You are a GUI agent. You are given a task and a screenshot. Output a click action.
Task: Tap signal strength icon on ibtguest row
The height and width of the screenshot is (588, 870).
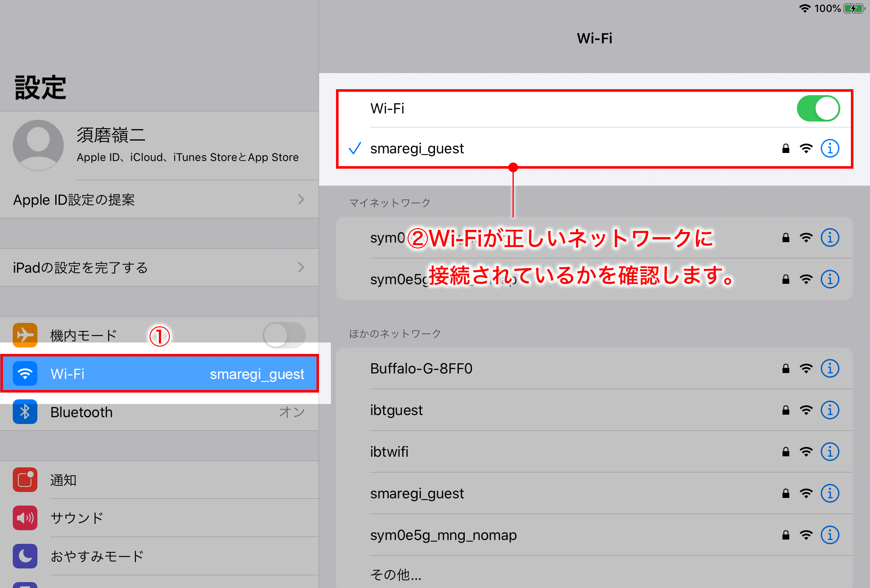pos(806,410)
